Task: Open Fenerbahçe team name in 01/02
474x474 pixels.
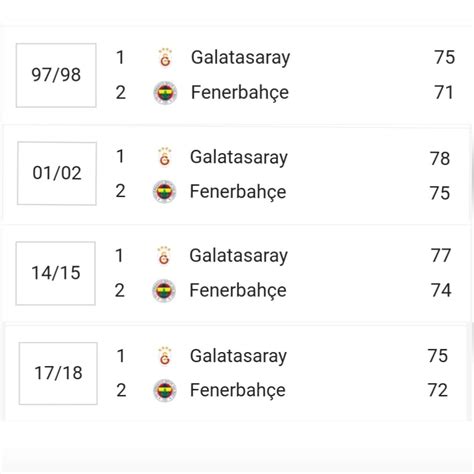Action: [238, 192]
